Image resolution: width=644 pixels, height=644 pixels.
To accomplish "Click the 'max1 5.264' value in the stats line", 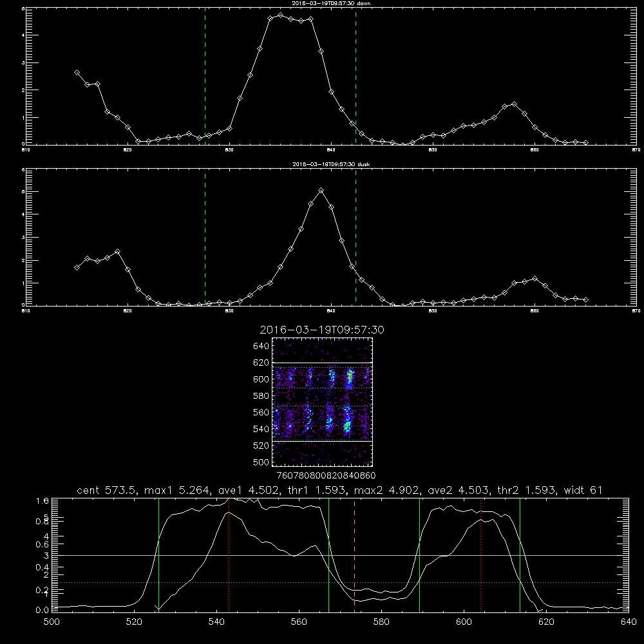I will [177, 490].
